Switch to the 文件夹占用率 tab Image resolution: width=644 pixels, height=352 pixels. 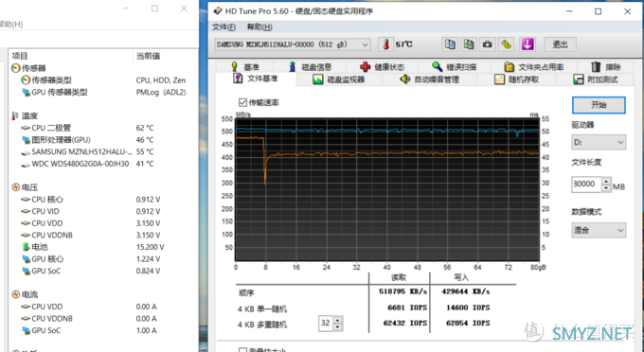point(533,67)
